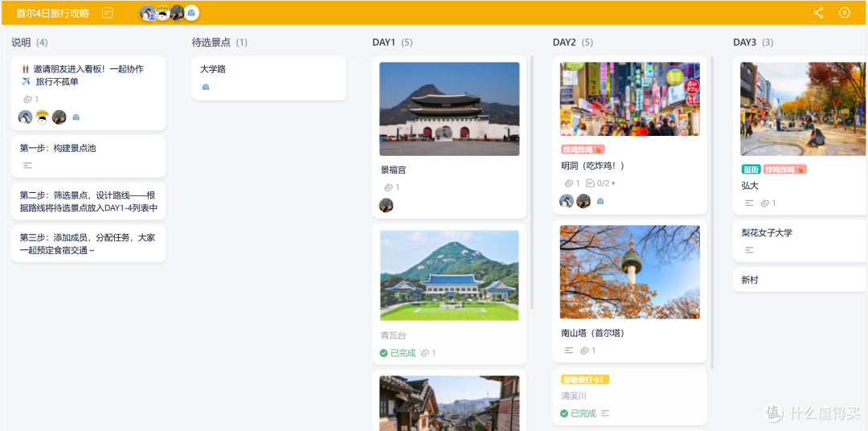Click the description icon on 梨花女子大学 card
This screenshot has height=431, width=868.
(750, 250)
